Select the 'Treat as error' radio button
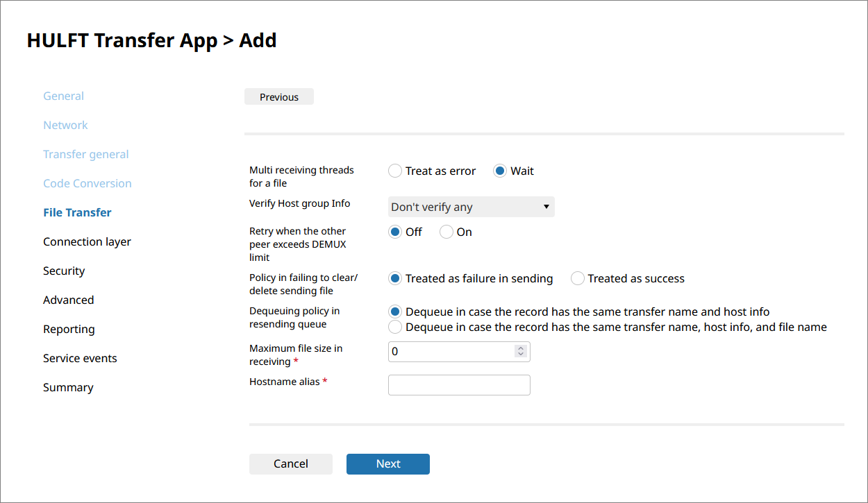 [395, 171]
